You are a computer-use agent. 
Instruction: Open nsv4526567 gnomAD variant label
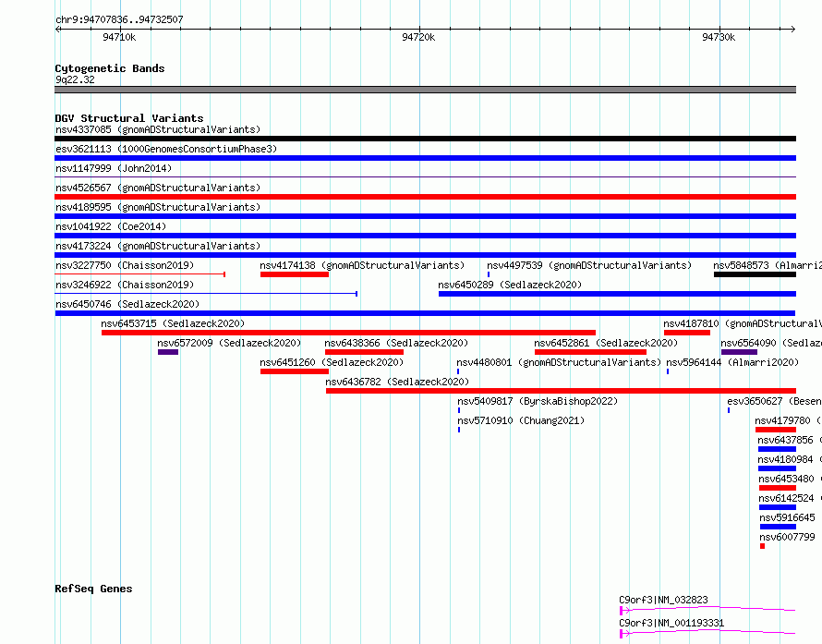(x=158, y=188)
